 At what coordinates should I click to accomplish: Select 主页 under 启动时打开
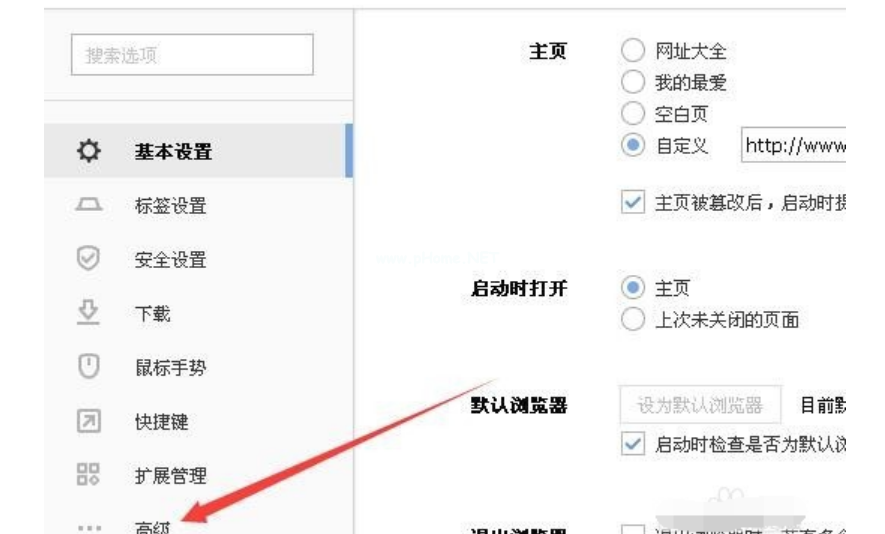pyautogui.click(x=633, y=288)
